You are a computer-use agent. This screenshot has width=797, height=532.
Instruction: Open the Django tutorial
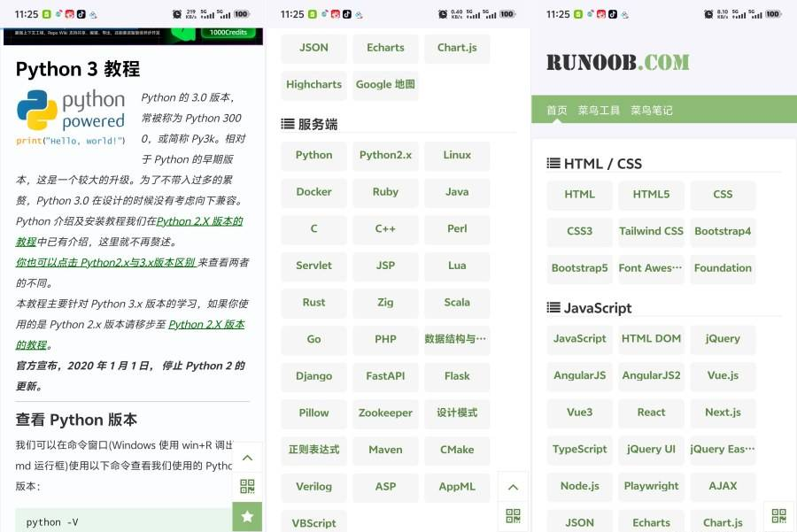pos(313,376)
